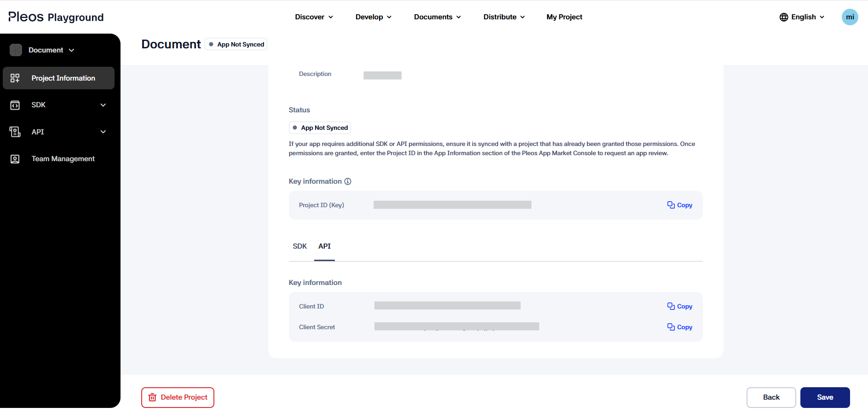Open the Discover navigation menu
The width and height of the screenshot is (868, 413).
coord(314,17)
